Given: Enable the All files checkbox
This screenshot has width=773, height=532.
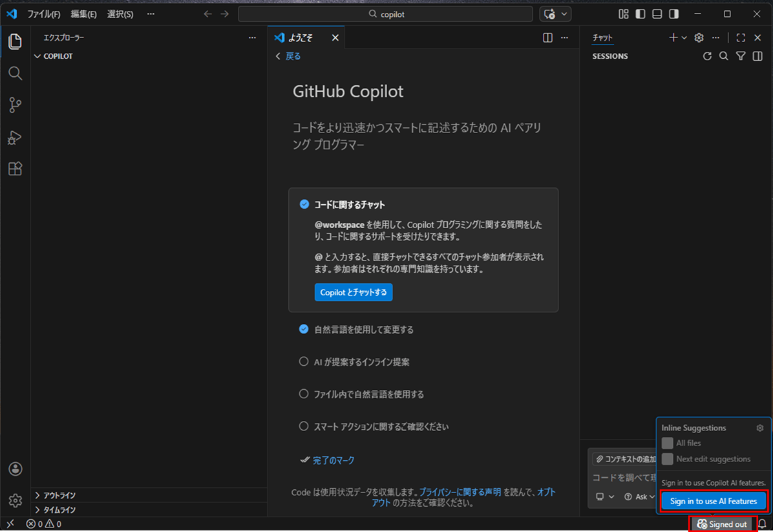Looking at the screenshot, I should 666,443.
